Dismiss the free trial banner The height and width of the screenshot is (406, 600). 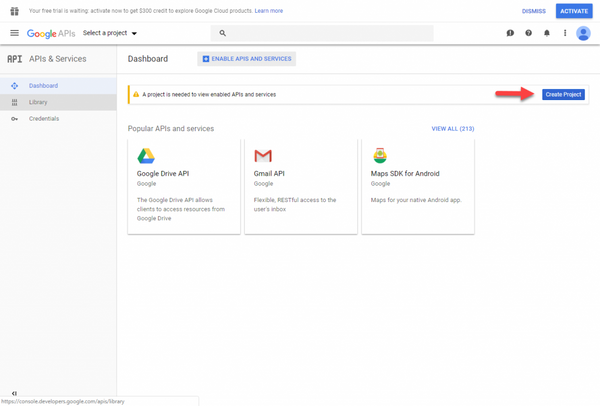pyautogui.click(x=534, y=11)
